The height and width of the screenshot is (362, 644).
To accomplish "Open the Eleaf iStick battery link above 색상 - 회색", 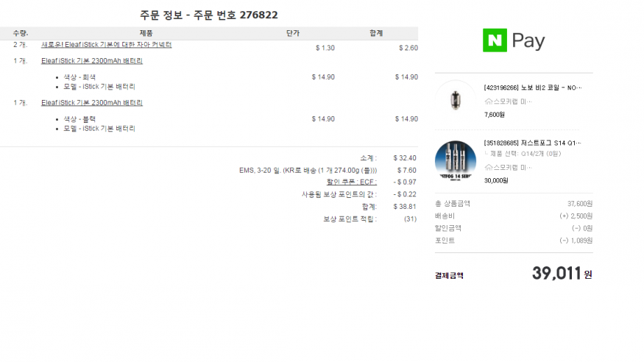I will [x=92, y=61].
